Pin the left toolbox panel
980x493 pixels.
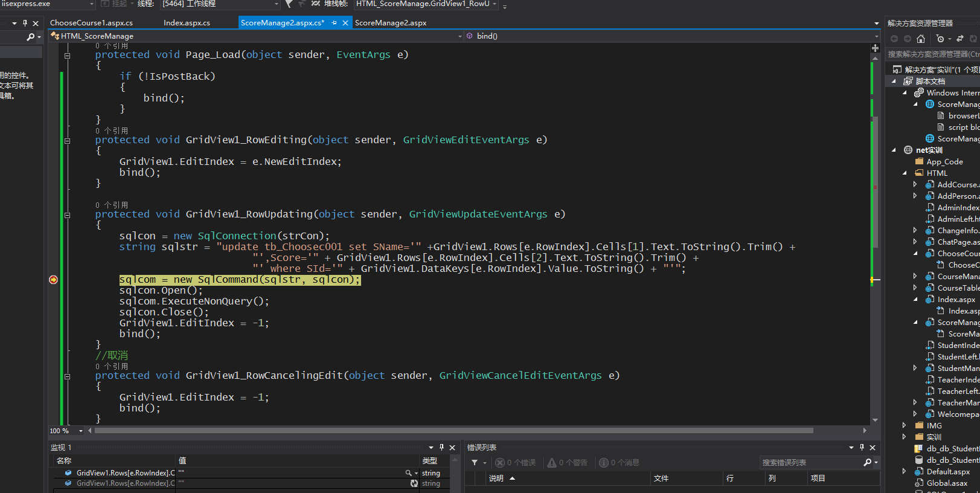pos(25,23)
